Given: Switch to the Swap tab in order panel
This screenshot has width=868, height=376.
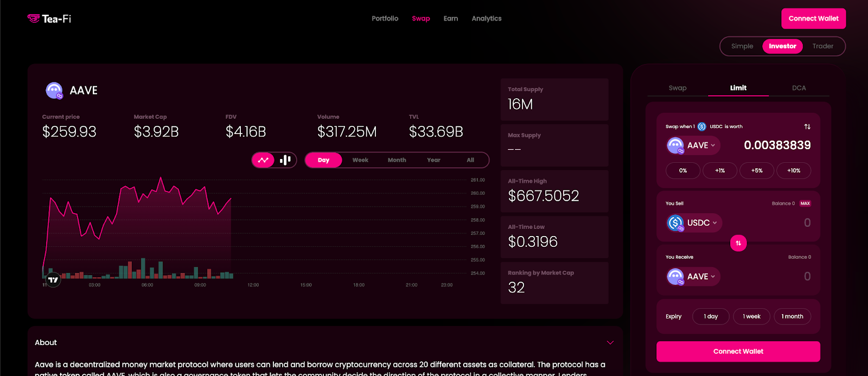Looking at the screenshot, I should [678, 88].
